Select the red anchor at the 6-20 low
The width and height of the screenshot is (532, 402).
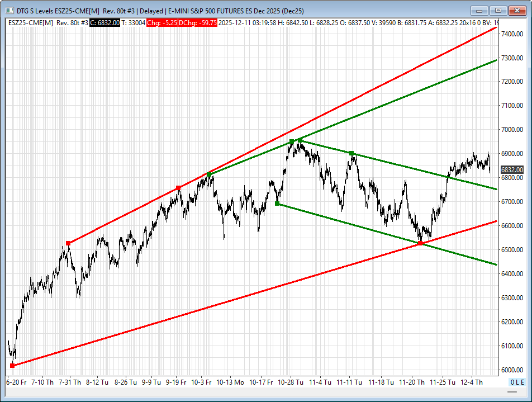click(x=12, y=366)
